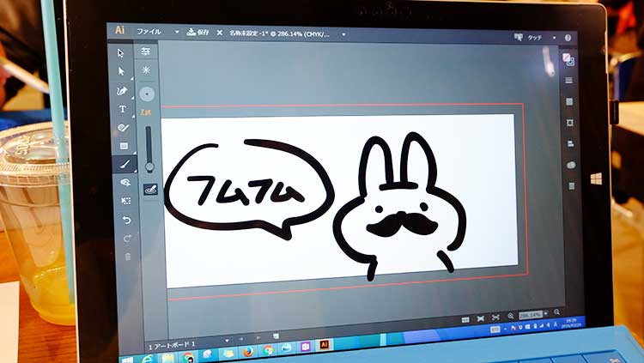
Task: Select the Selection arrow tool
Action: pyautogui.click(x=120, y=53)
